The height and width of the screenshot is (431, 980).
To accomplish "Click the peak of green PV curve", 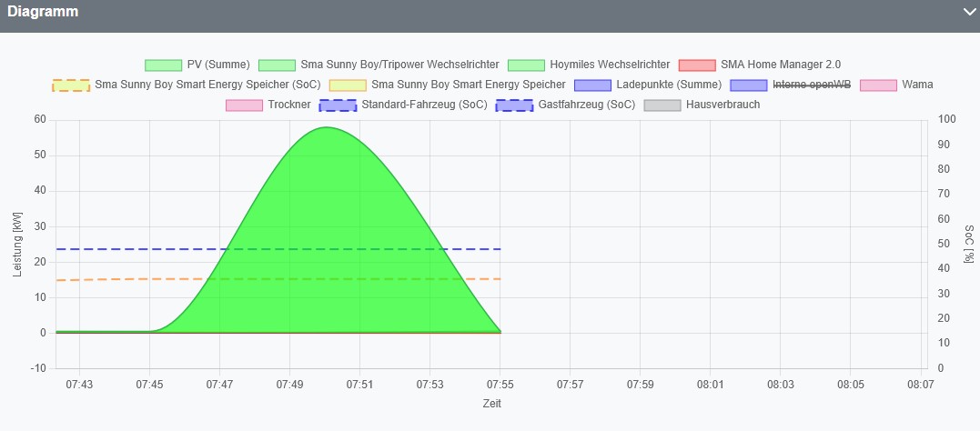I will 325,128.
